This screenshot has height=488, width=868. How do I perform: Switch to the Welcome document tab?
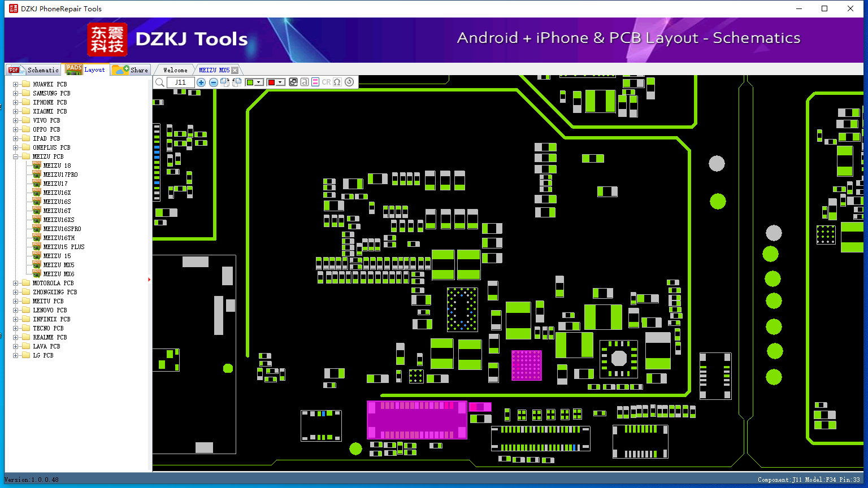[175, 70]
